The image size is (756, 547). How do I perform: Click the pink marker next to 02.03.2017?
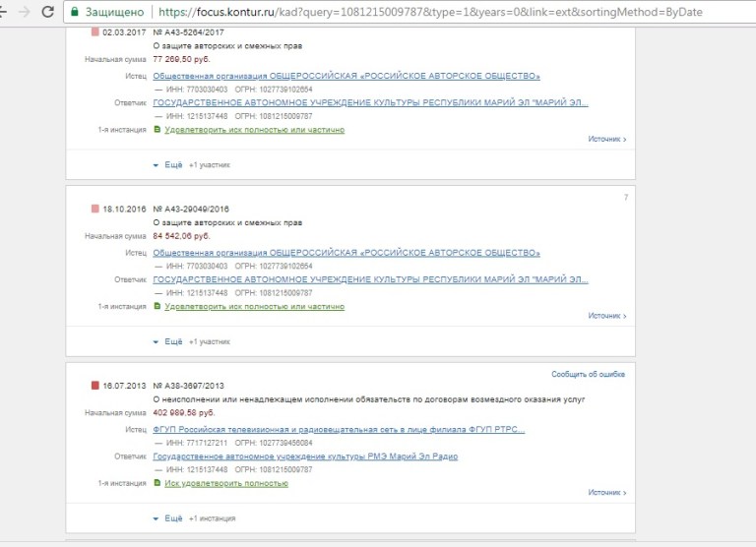pos(94,32)
